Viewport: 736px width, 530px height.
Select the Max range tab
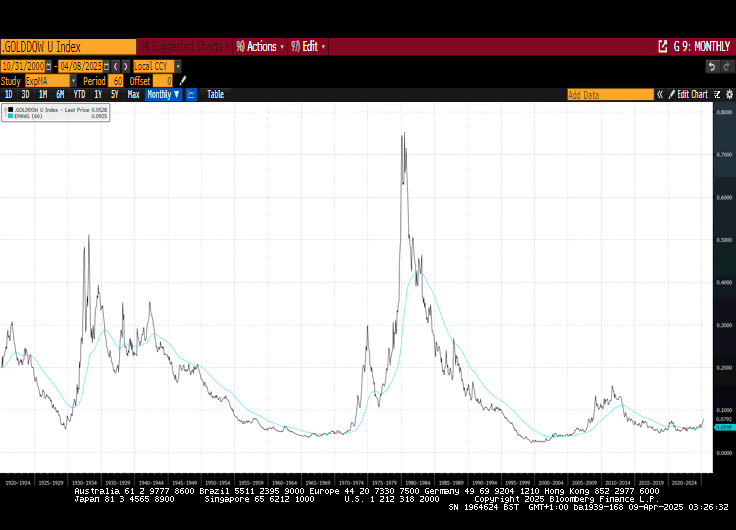133,94
